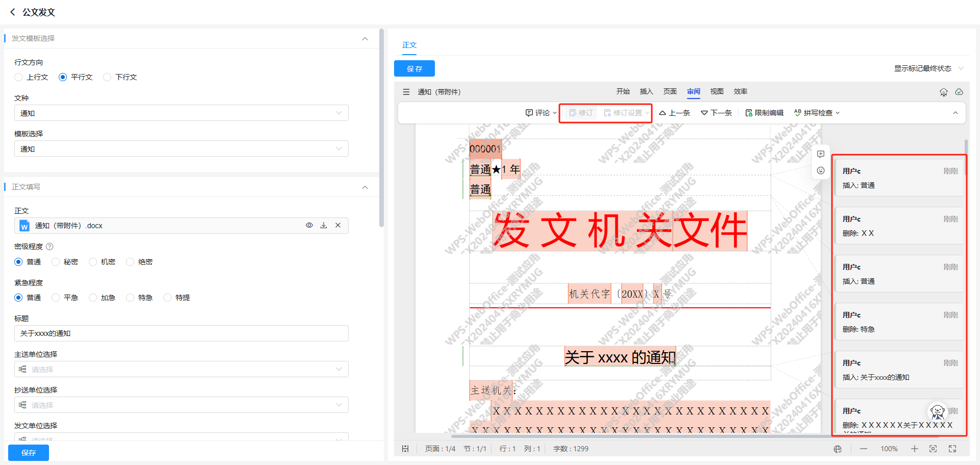980x465 pixels.
Task: Switch to the 插入 ribbon tab
Action: [646, 91]
